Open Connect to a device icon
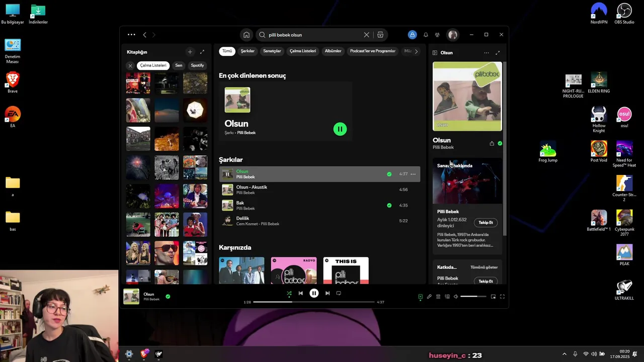This screenshot has height=362, width=644. click(447, 297)
